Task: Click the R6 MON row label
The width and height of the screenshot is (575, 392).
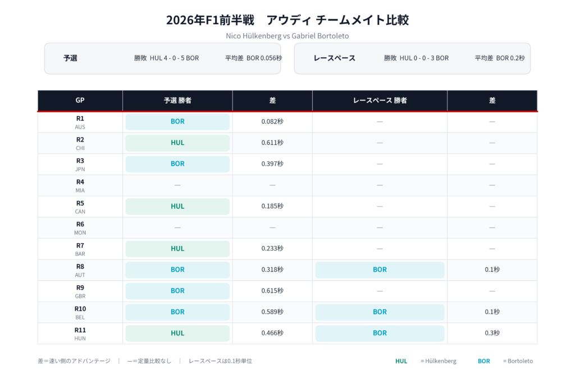Action: 80,228
